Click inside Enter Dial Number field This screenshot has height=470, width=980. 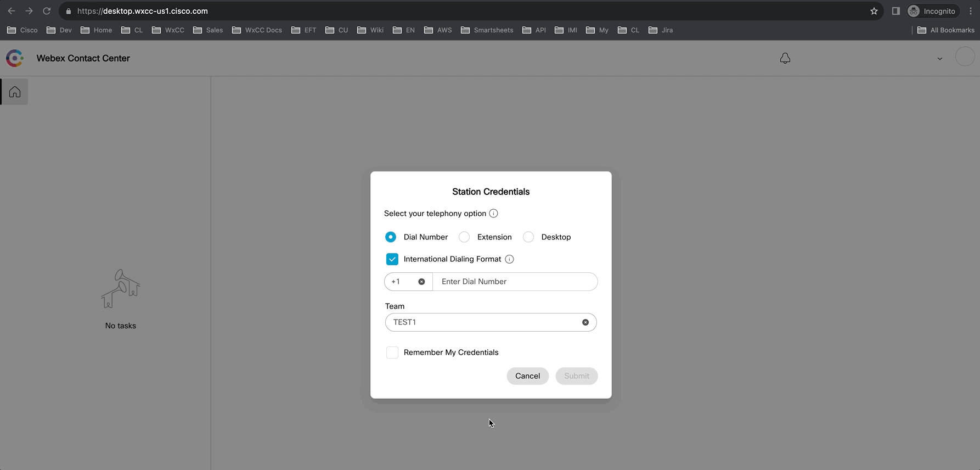pyautogui.click(x=515, y=282)
